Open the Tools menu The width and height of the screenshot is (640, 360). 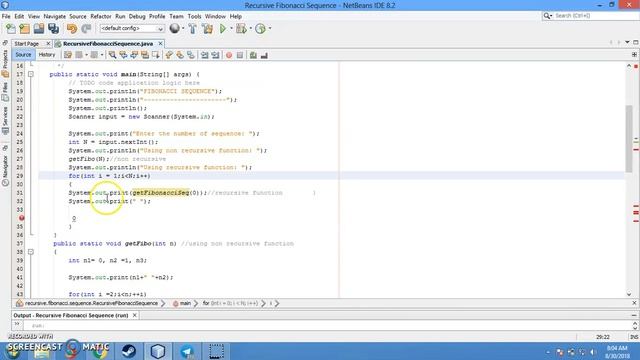click(194, 16)
